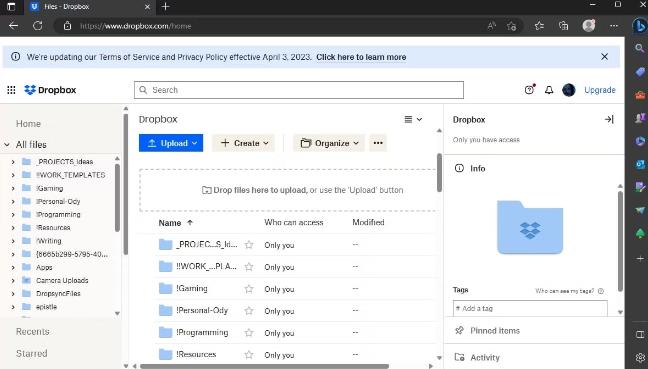Expand Camera Uploads in sidebar tree
This screenshot has height=369, width=648.
pyautogui.click(x=13, y=281)
